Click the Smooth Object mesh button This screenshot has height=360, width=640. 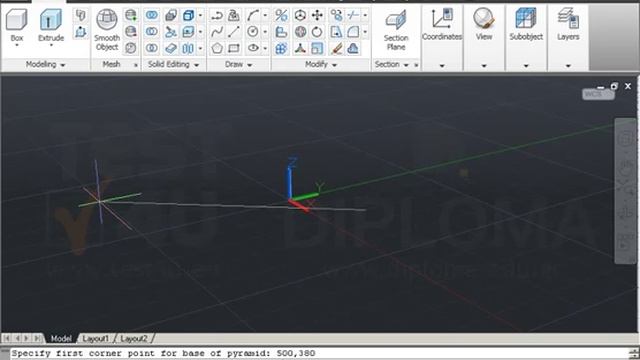[x=107, y=29]
